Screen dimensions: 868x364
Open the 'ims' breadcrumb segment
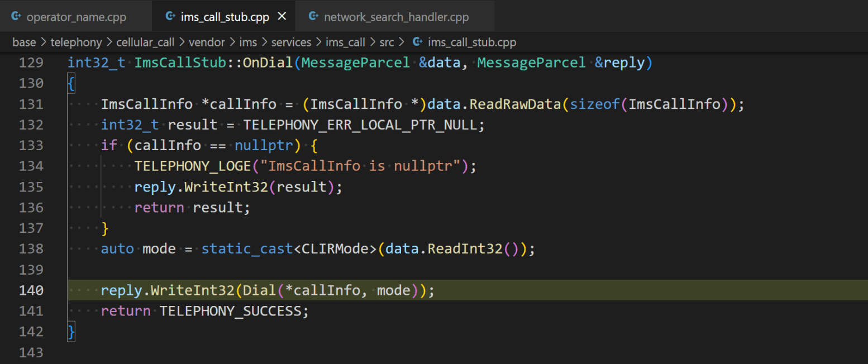pyautogui.click(x=248, y=42)
